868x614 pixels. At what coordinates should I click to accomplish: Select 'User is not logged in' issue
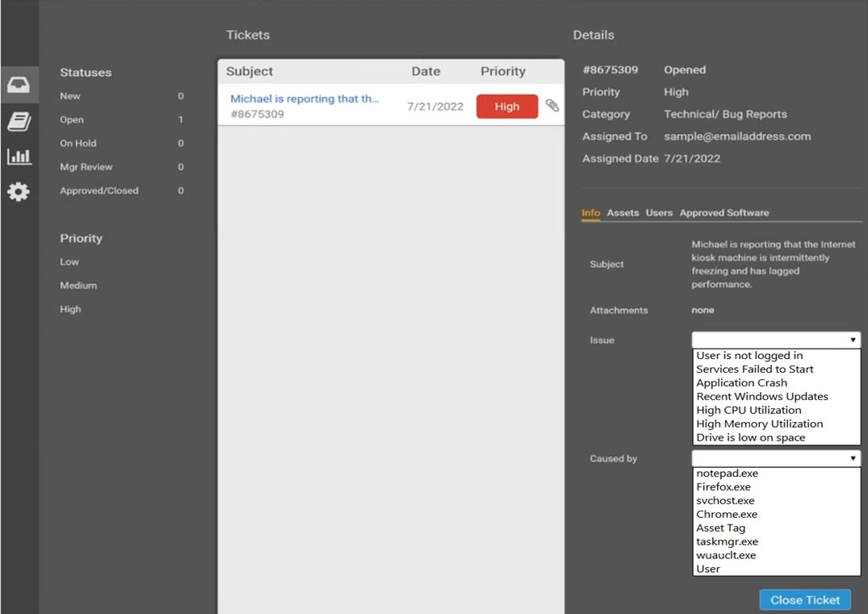pyautogui.click(x=749, y=356)
